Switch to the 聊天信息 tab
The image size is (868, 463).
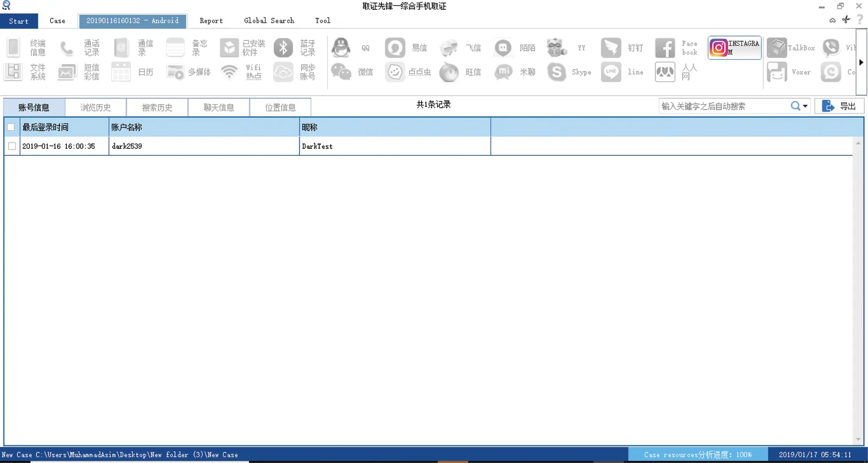[x=219, y=107]
